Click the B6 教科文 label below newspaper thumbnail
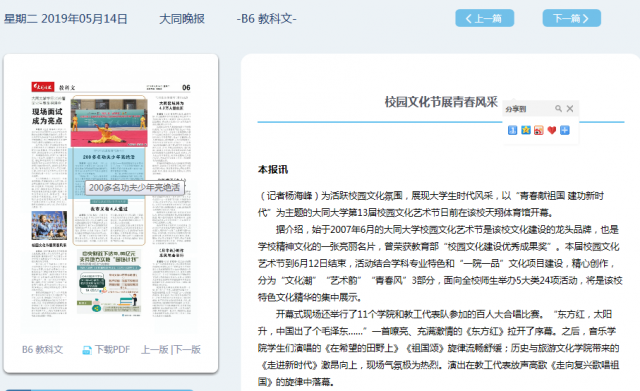The height and width of the screenshot is (391, 640). 42,350
